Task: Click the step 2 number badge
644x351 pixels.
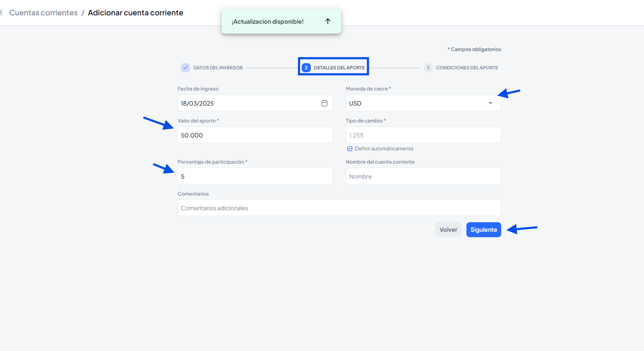Action: coord(306,68)
